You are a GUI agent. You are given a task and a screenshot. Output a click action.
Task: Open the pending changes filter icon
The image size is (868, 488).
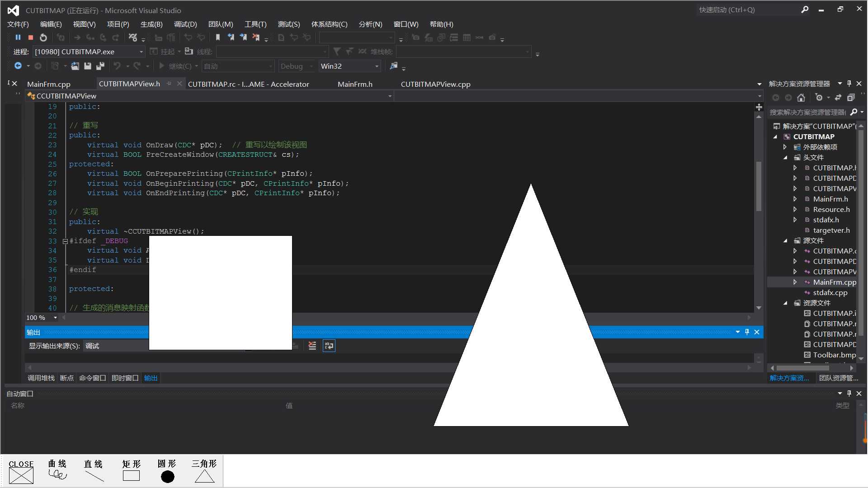819,98
